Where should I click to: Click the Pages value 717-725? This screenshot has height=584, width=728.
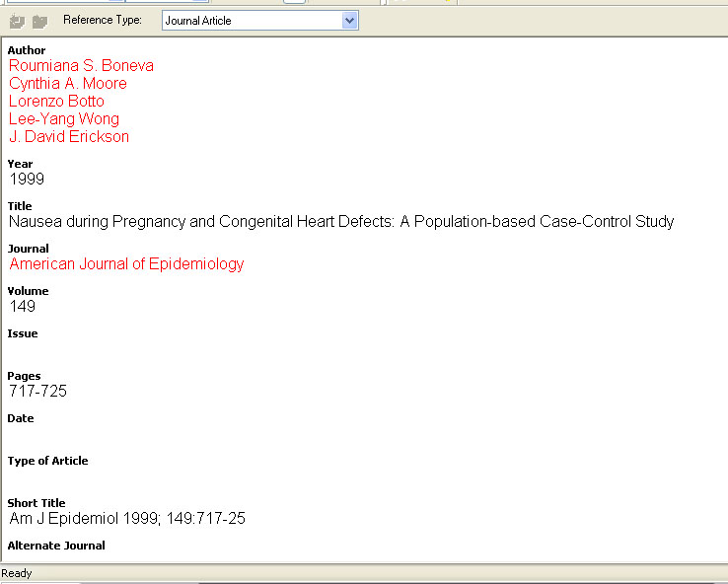click(x=38, y=392)
